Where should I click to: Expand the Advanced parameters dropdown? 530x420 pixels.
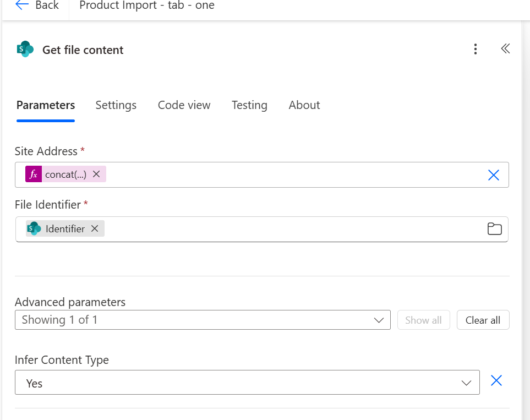pyautogui.click(x=378, y=320)
